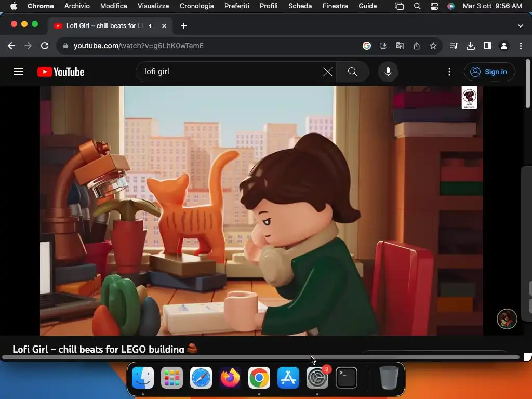Open the Apple menu
This screenshot has width=532, height=399.
click(14, 6)
